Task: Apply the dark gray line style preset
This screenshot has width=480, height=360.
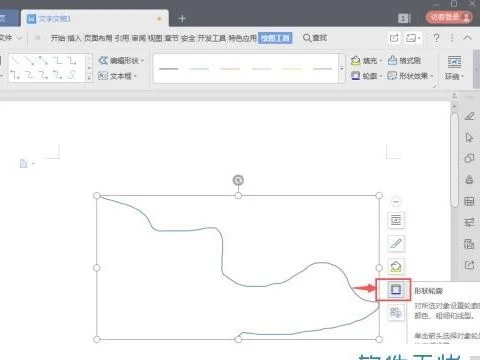Action: point(169,69)
